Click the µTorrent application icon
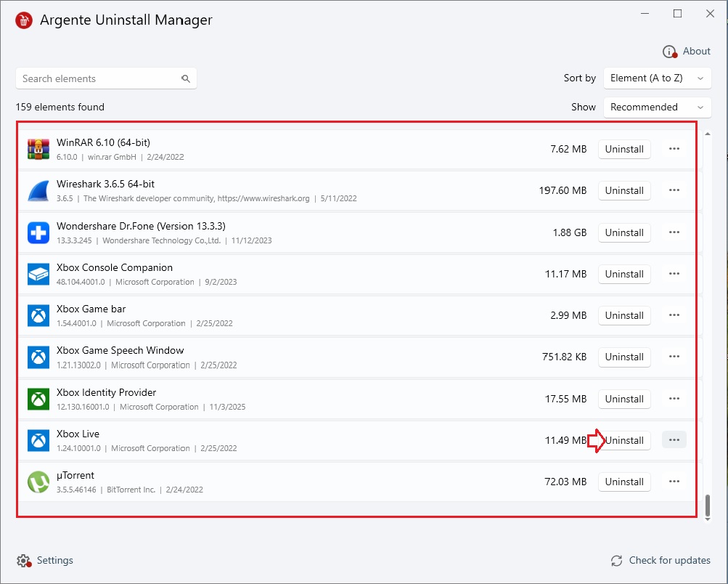The width and height of the screenshot is (728, 584). (38, 482)
